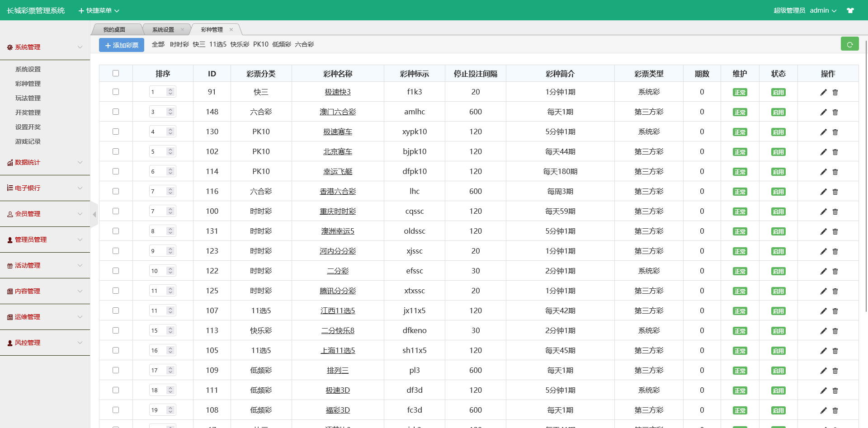Collapse the sidebar using the left arrow handle

pos(94,214)
